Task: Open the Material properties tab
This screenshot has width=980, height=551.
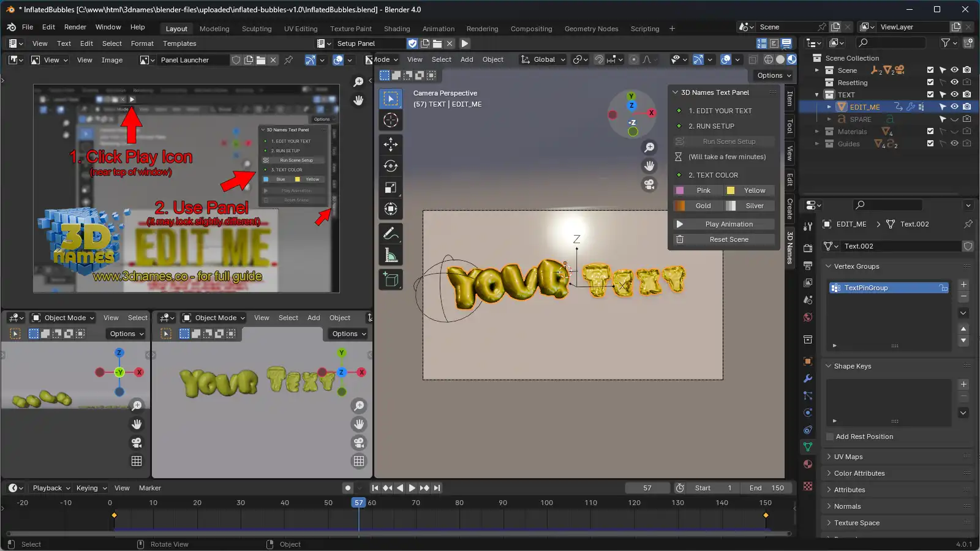Action: click(x=808, y=464)
